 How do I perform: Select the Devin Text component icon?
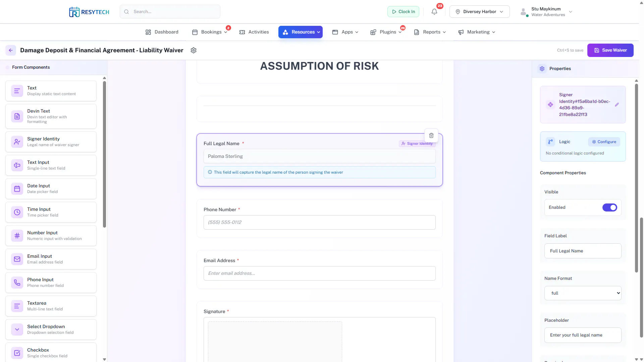[x=17, y=116]
